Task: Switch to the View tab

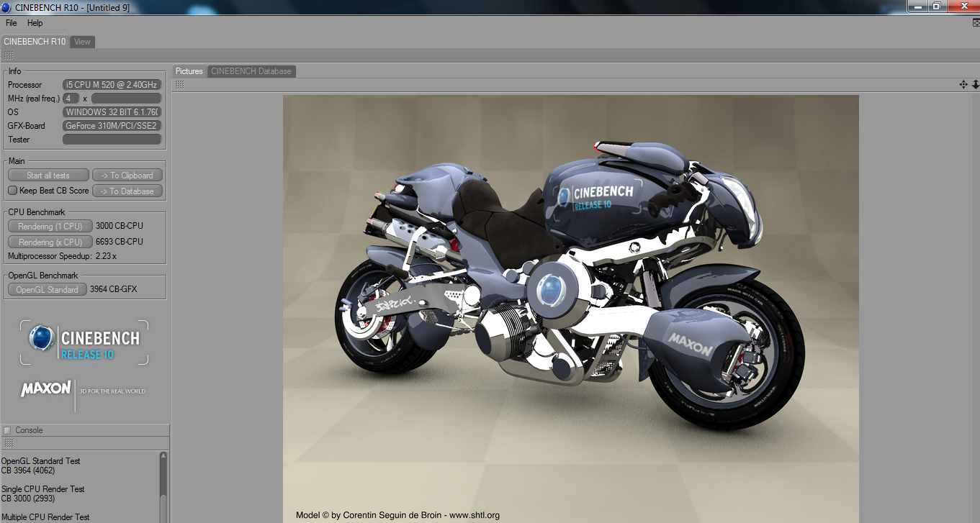Action: [x=83, y=42]
